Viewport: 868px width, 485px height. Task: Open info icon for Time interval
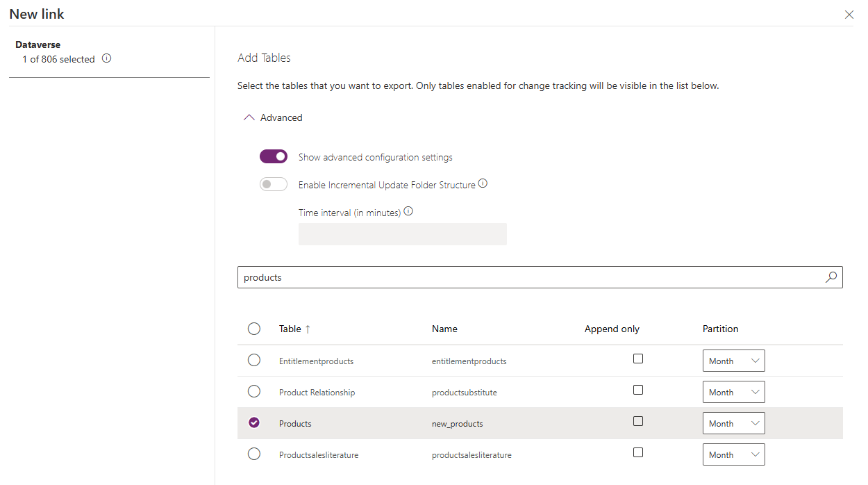408,211
